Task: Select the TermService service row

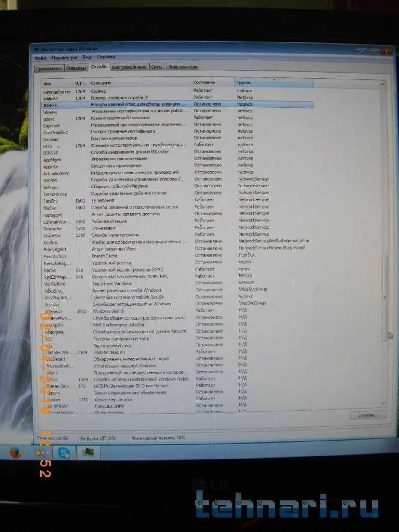Action: 178,193
